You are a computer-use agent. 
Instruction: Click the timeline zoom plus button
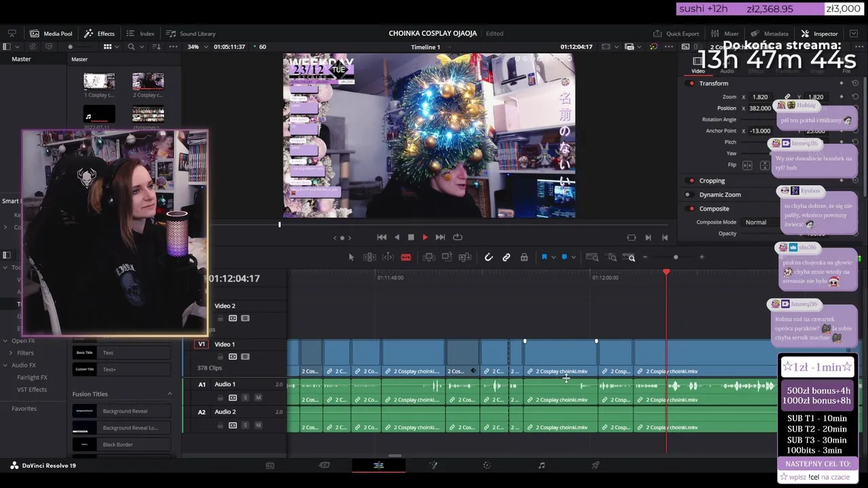pos(702,258)
